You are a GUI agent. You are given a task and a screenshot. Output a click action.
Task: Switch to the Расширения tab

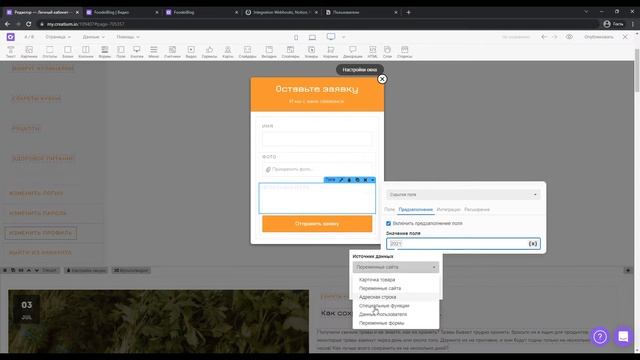(477, 209)
